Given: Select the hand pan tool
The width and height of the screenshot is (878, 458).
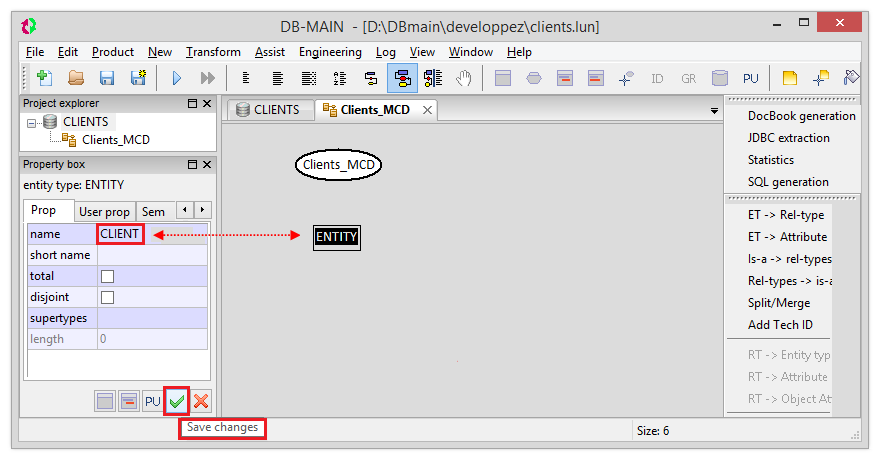Looking at the screenshot, I should [463, 78].
